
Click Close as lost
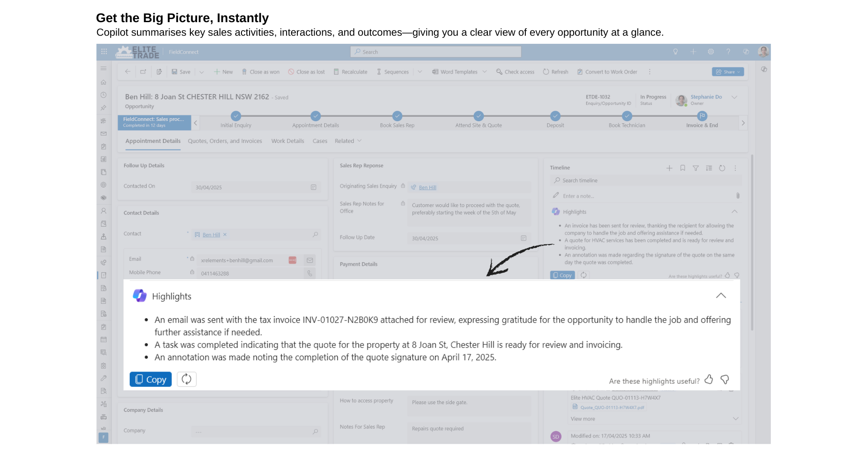tap(307, 72)
